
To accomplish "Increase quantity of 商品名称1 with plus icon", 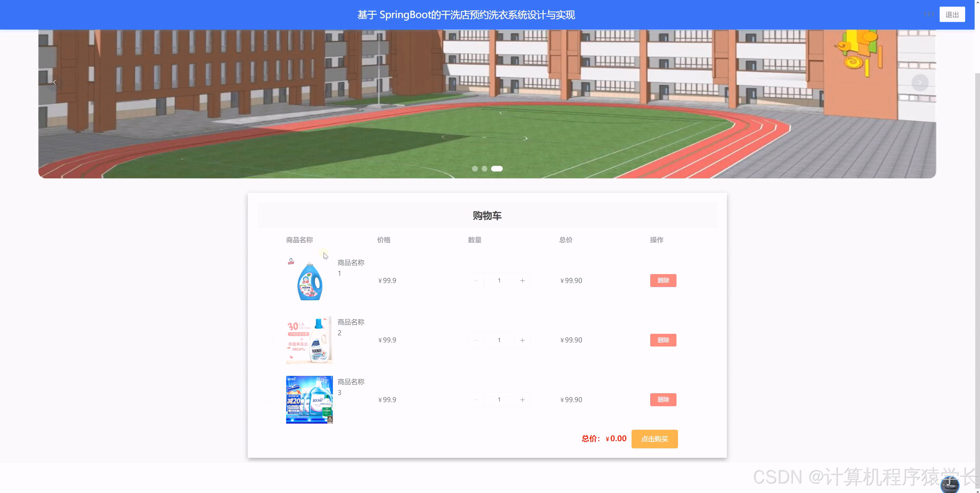I will coord(522,280).
